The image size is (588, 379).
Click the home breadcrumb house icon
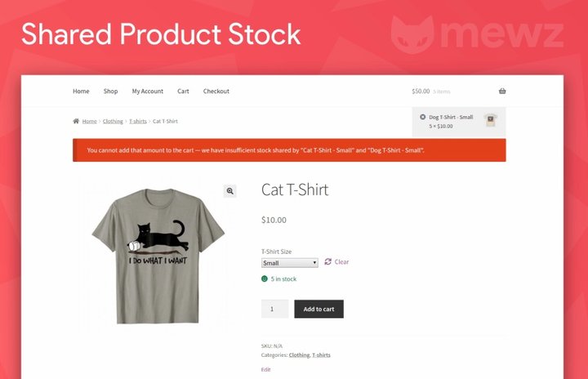(x=76, y=121)
